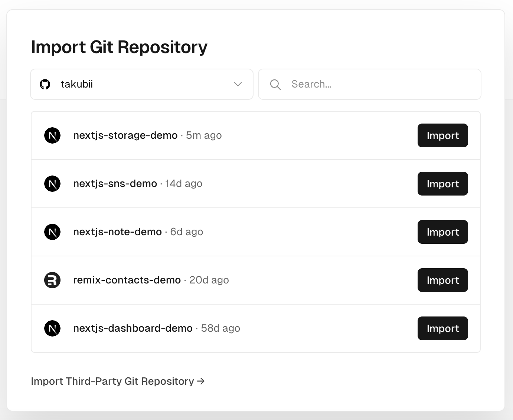The image size is (513, 420).
Task: Open the takubii account dropdown
Action: pyautogui.click(x=142, y=84)
